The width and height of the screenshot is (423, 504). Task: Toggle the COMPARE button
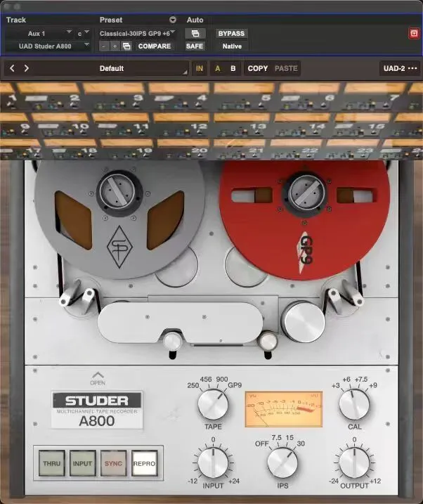pos(155,46)
